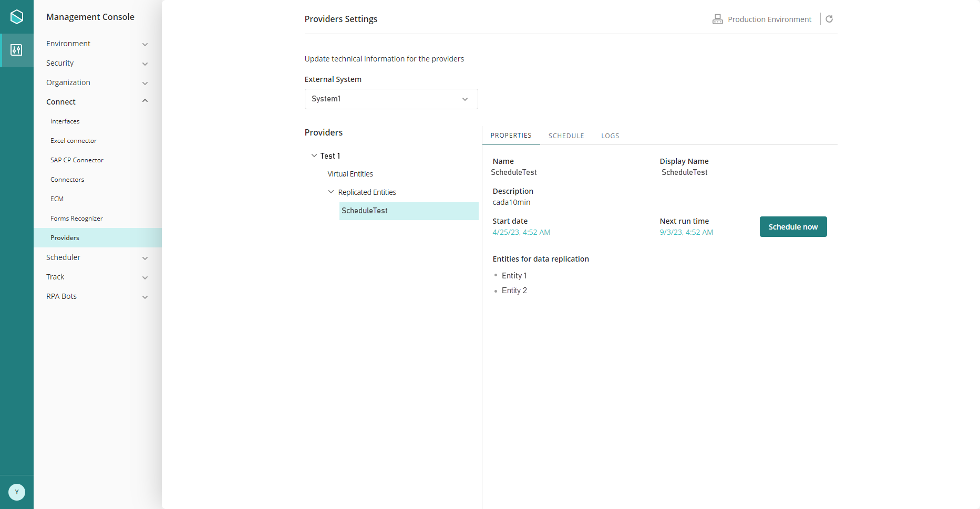Select Providers in the sidebar

tap(98, 238)
